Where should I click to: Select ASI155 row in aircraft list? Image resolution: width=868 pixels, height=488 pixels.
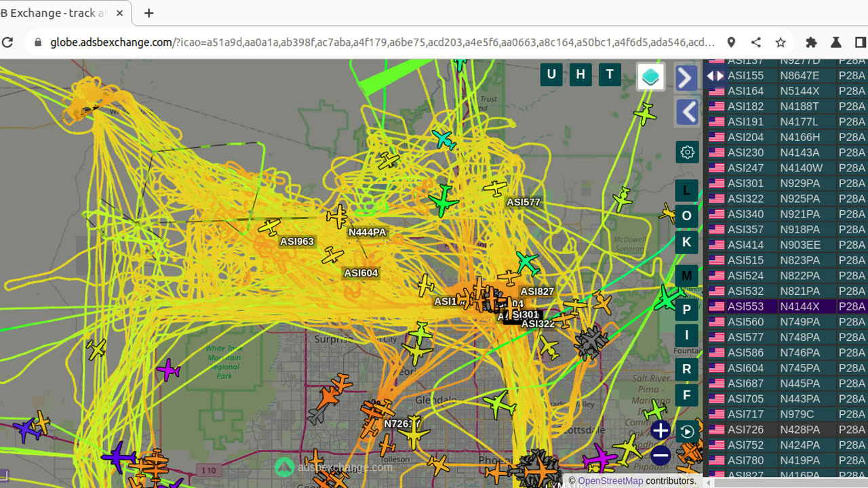(x=787, y=75)
